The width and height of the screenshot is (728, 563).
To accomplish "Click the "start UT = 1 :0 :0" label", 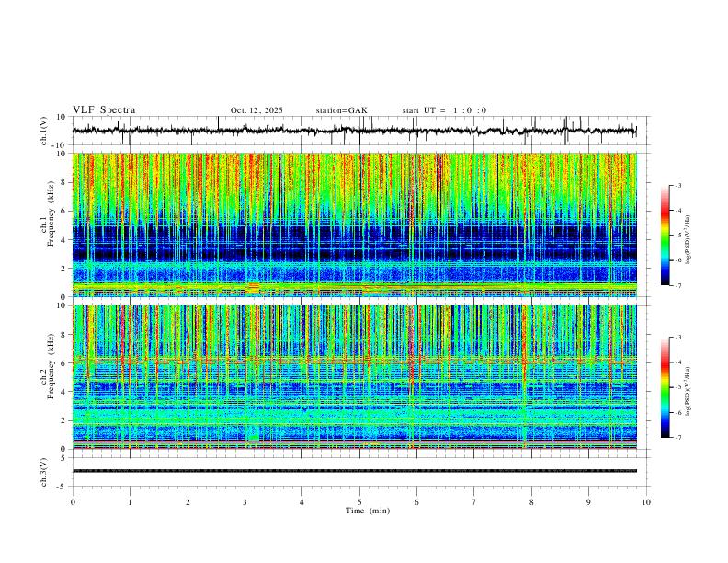I will click(444, 110).
